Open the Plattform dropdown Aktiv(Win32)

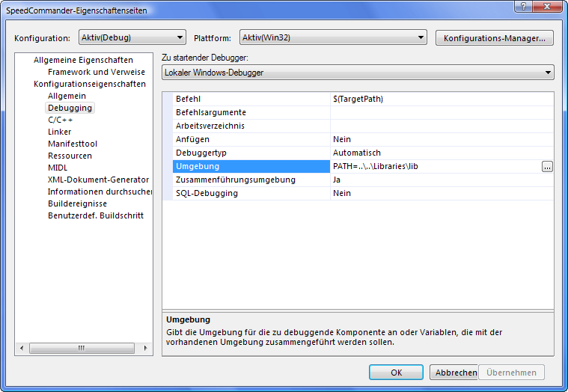point(333,37)
